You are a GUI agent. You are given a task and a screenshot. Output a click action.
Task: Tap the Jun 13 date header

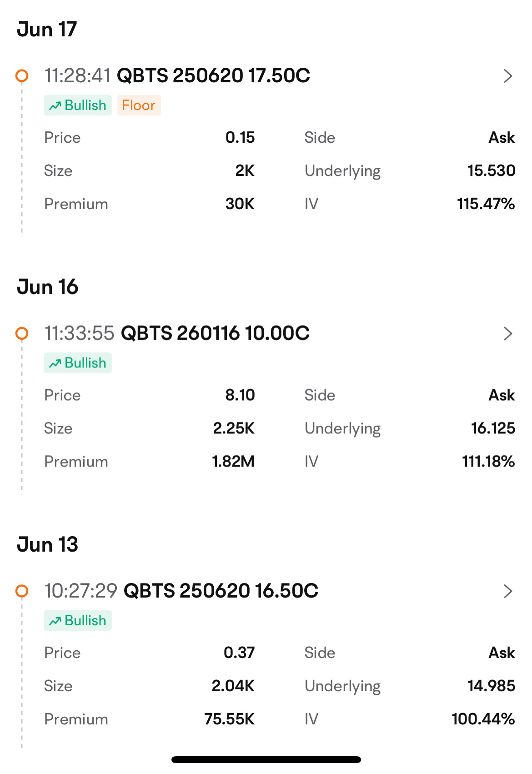(x=47, y=544)
